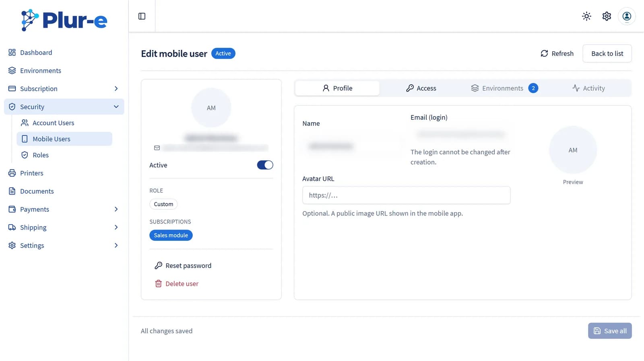The width and height of the screenshot is (644, 361).
Task: Click the AM avatar in left card
Action: coord(211,108)
